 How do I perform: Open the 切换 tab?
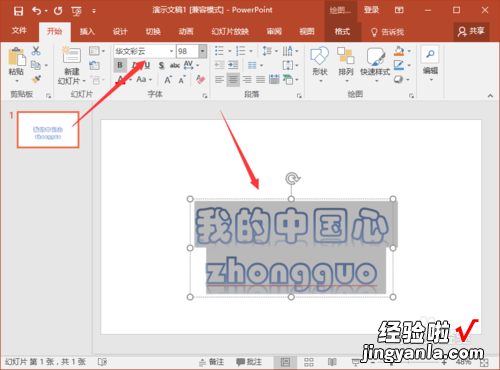click(153, 32)
